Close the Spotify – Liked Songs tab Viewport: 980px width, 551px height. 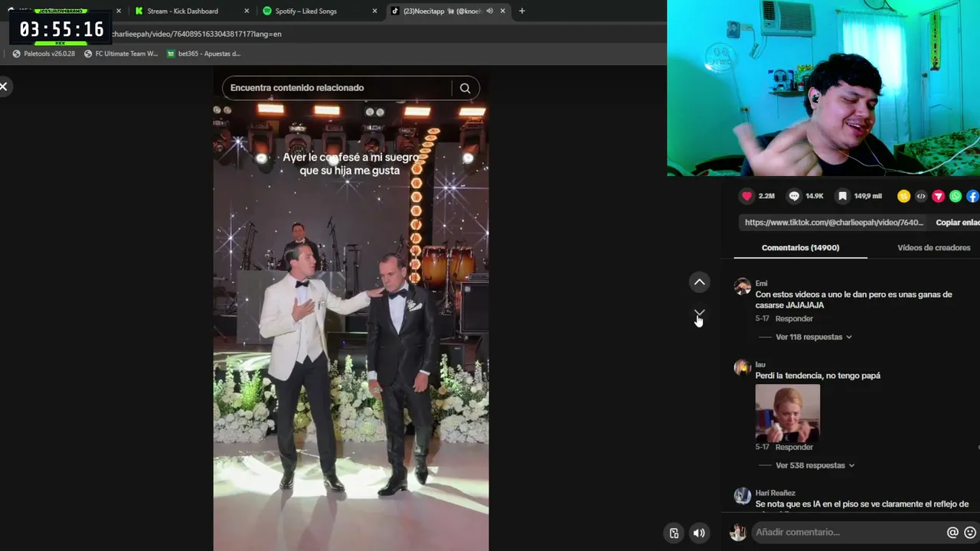tap(374, 11)
